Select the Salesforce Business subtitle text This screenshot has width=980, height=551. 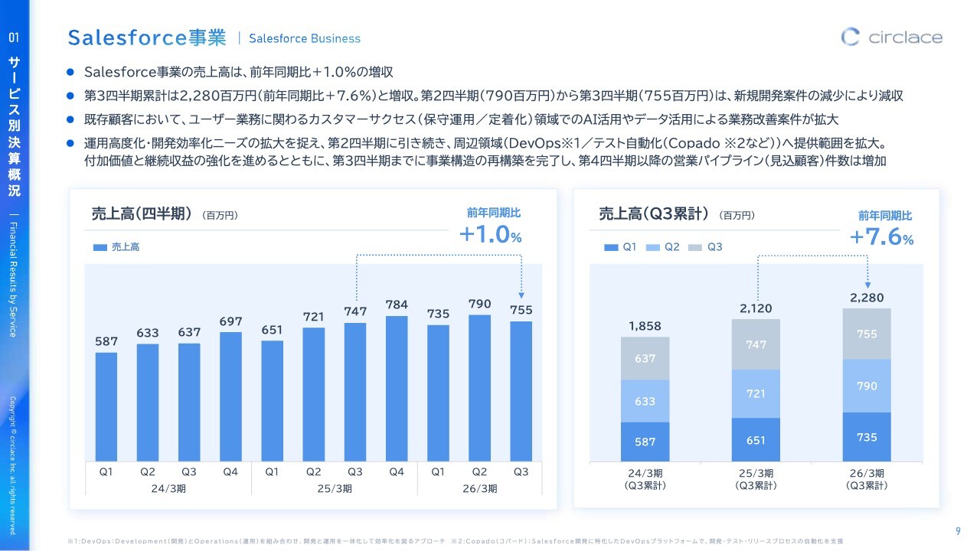tap(305, 38)
